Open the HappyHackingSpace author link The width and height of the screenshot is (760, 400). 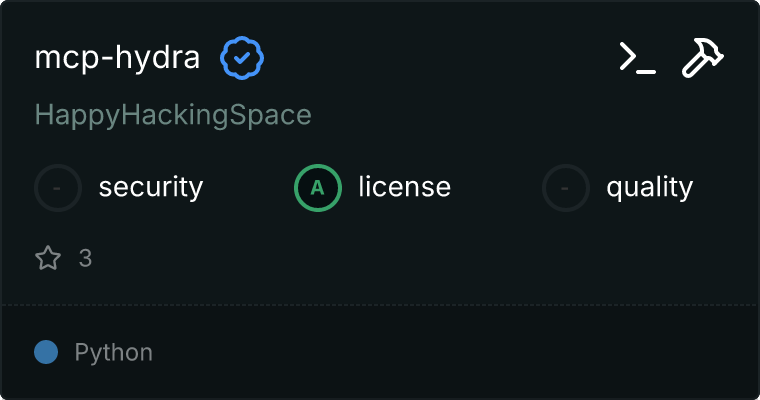click(173, 115)
